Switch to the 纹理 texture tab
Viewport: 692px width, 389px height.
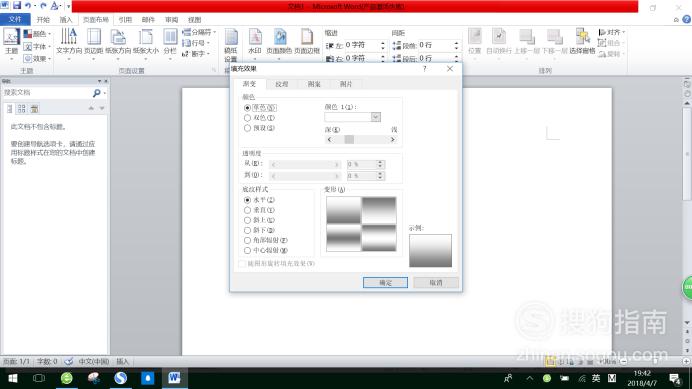pos(282,84)
